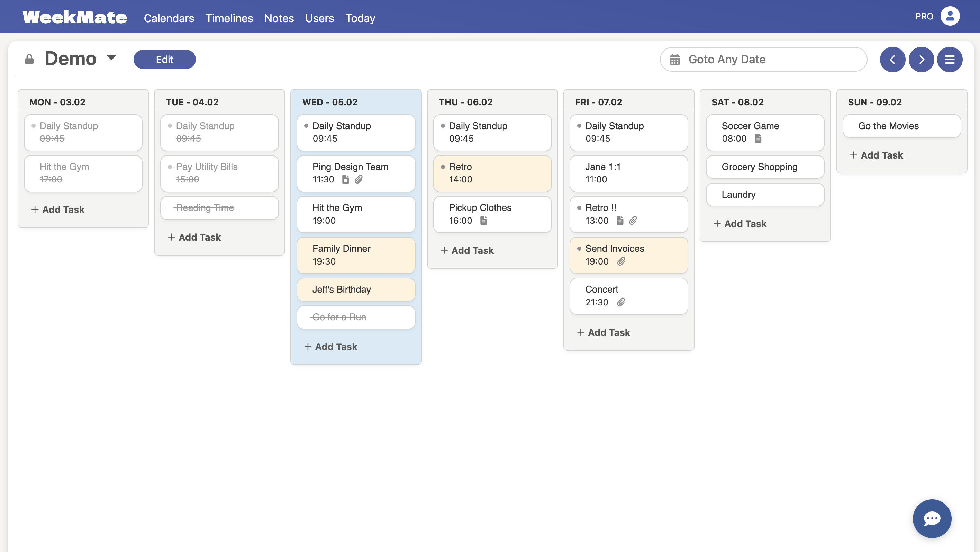
Task: Open attachment paperclip on Send Invoices
Action: (x=621, y=261)
